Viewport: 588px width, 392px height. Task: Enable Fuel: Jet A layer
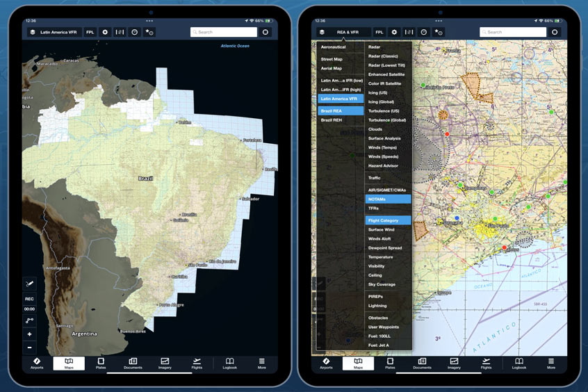[388, 345]
